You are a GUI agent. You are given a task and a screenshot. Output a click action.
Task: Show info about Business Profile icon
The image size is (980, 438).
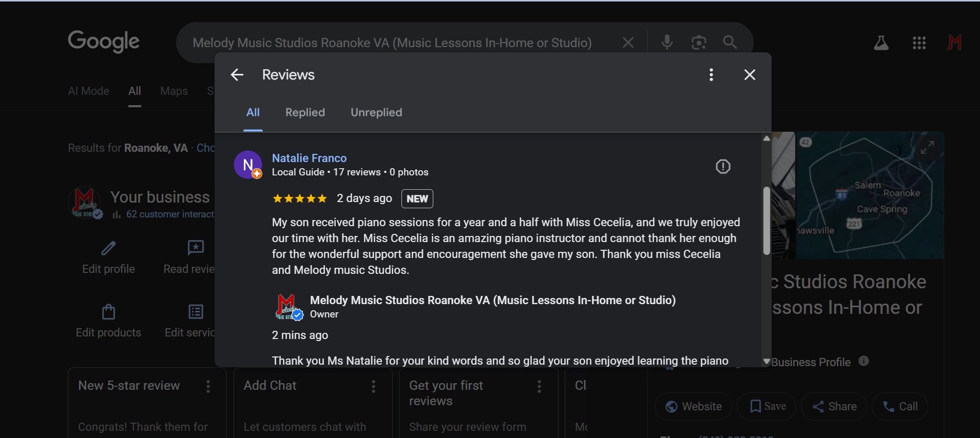point(863,361)
